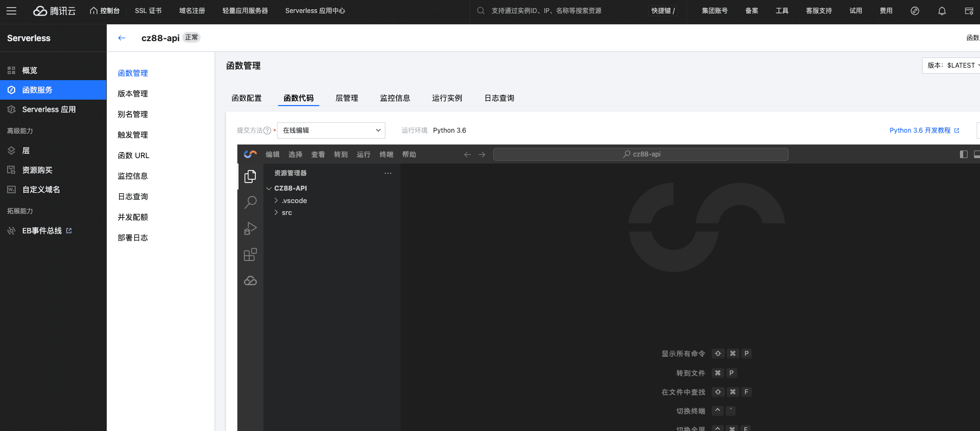Viewport: 980px width, 431px height.
Task: Open the cloud deploy icon in activity bar
Action: [x=250, y=280]
